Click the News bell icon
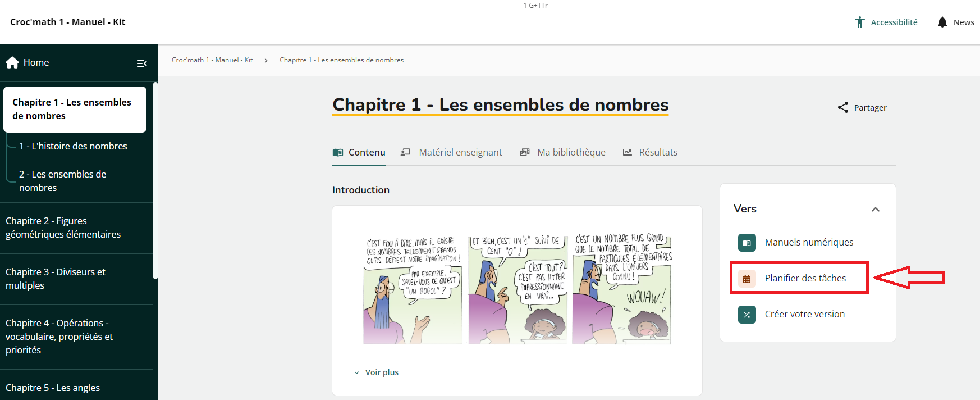The width and height of the screenshot is (980, 400). click(942, 22)
